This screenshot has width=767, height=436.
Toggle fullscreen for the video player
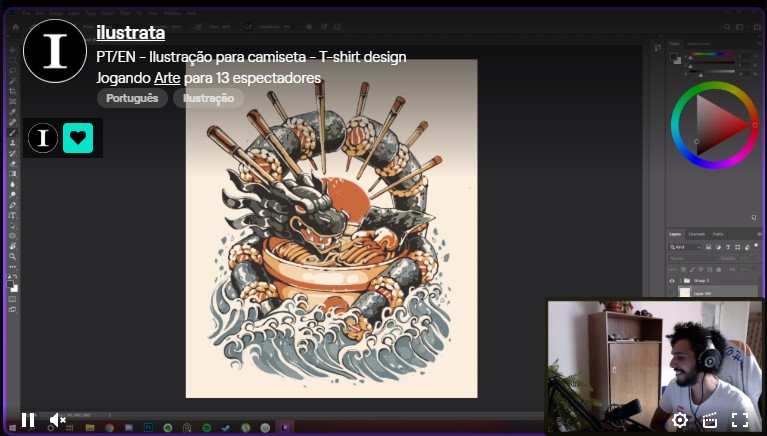(740, 420)
